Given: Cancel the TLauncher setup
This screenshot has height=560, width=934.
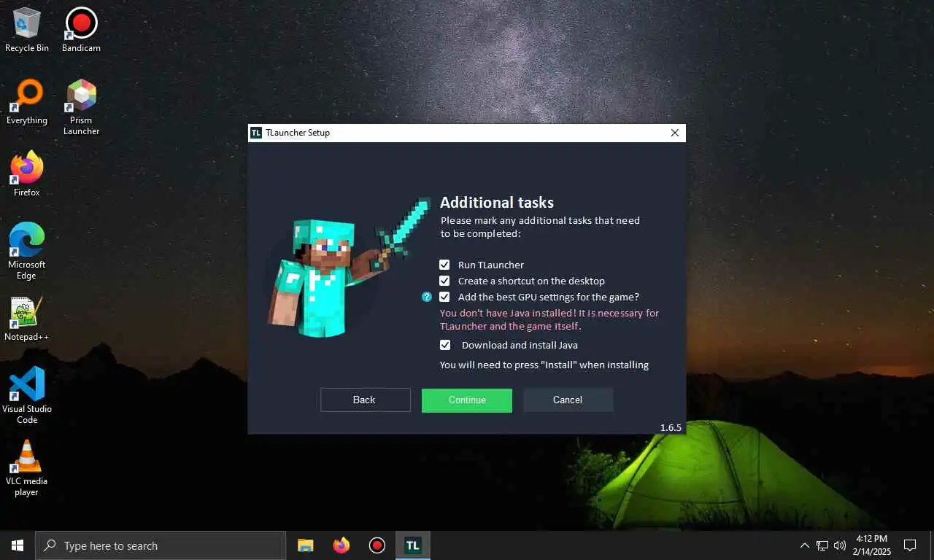Looking at the screenshot, I should click(568, 400).
